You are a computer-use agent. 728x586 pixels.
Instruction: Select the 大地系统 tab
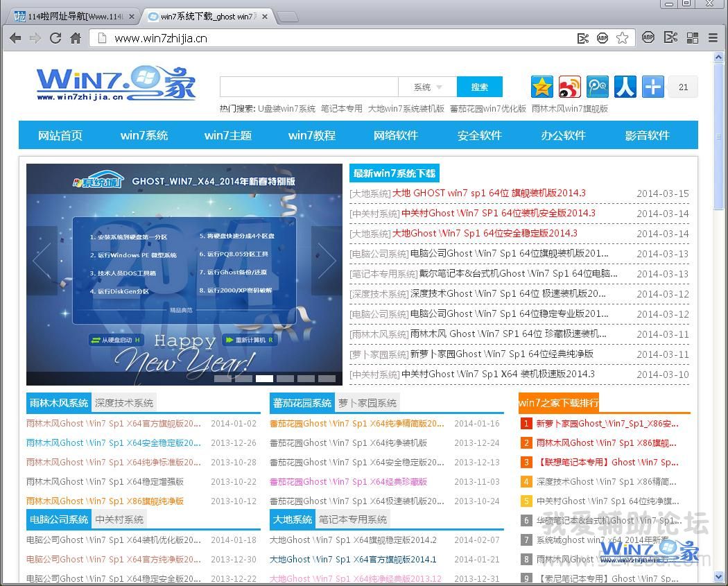[x=293, y=519]
